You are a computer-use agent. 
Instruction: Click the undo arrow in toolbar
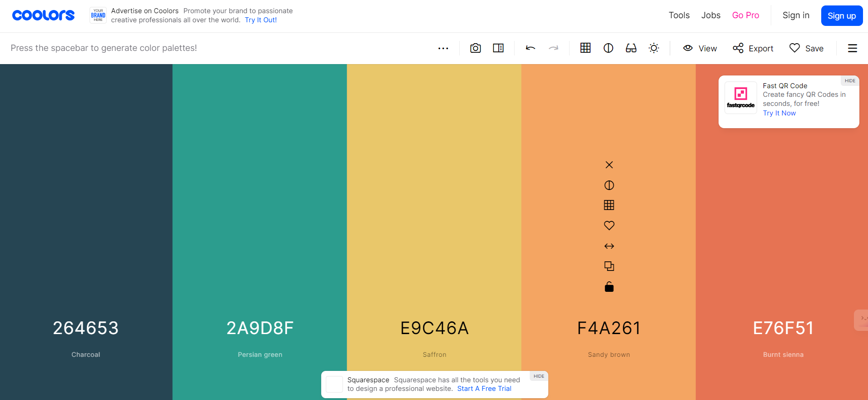point(530,48)
